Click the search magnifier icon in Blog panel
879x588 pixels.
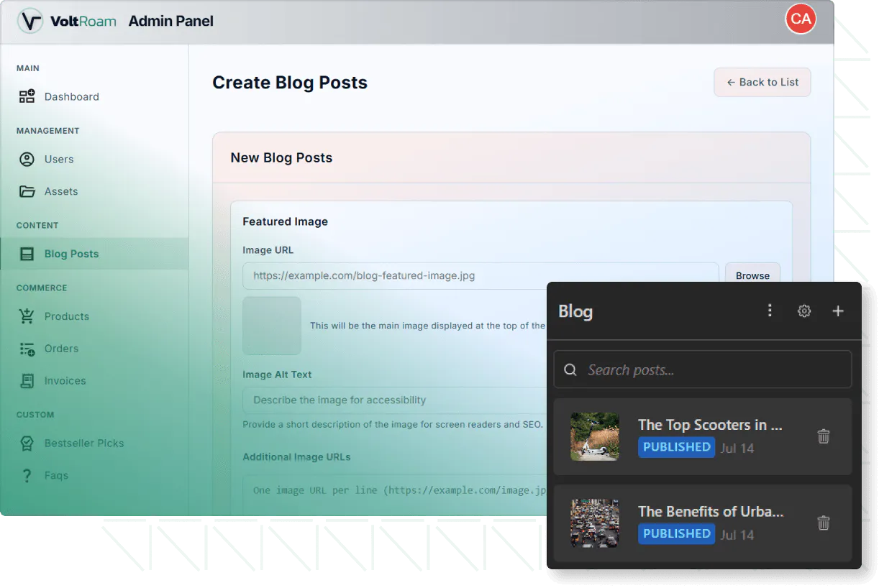click(570, 370)
